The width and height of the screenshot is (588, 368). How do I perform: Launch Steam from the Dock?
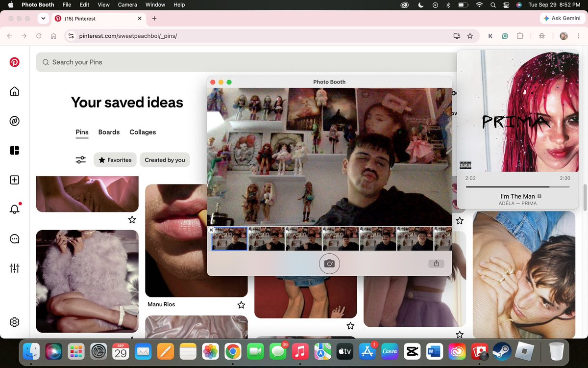[502, 351]
